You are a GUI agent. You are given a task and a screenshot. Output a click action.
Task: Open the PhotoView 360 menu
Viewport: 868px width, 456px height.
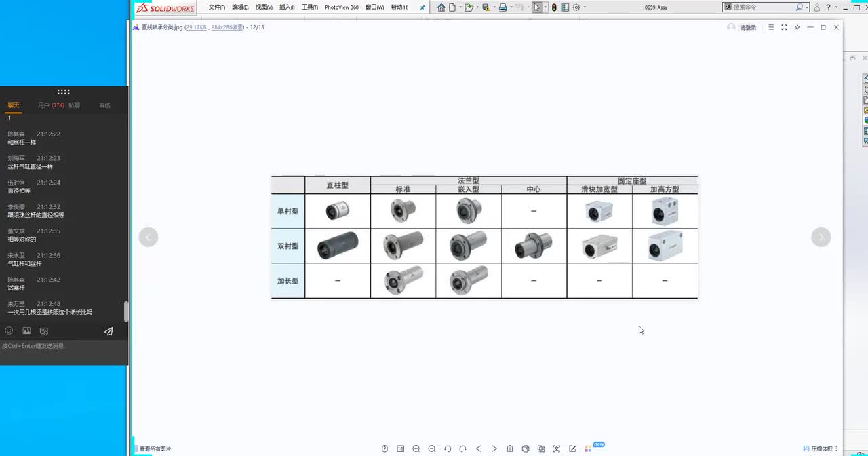342,7
